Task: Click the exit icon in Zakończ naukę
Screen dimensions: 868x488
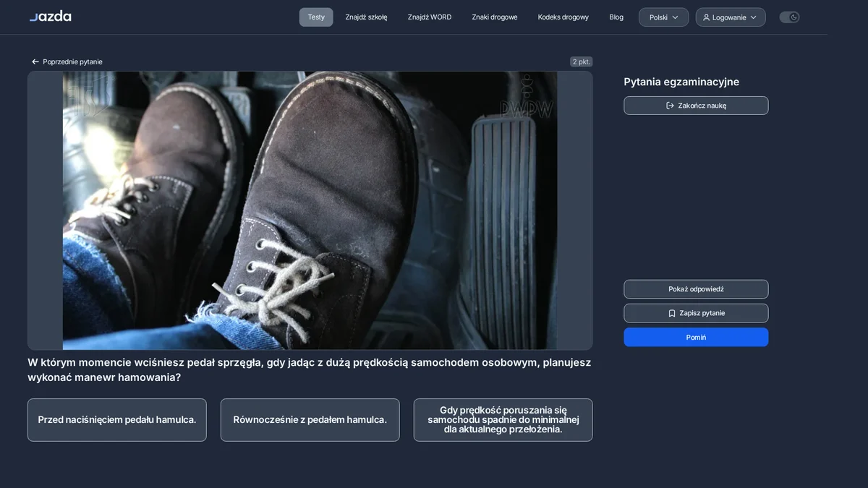Action: (671, 106)
